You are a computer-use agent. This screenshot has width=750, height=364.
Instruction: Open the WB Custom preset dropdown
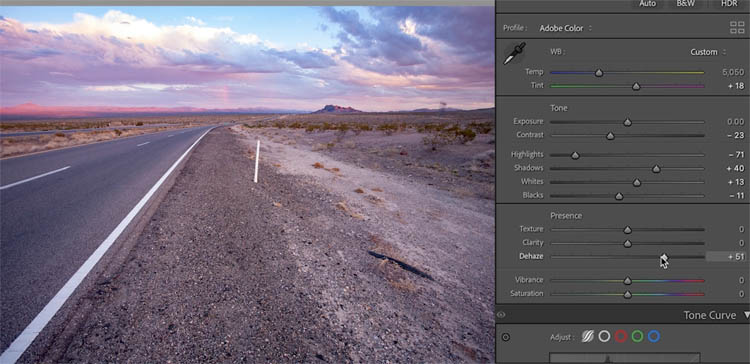pyautogui.click(x=708, y=52)
